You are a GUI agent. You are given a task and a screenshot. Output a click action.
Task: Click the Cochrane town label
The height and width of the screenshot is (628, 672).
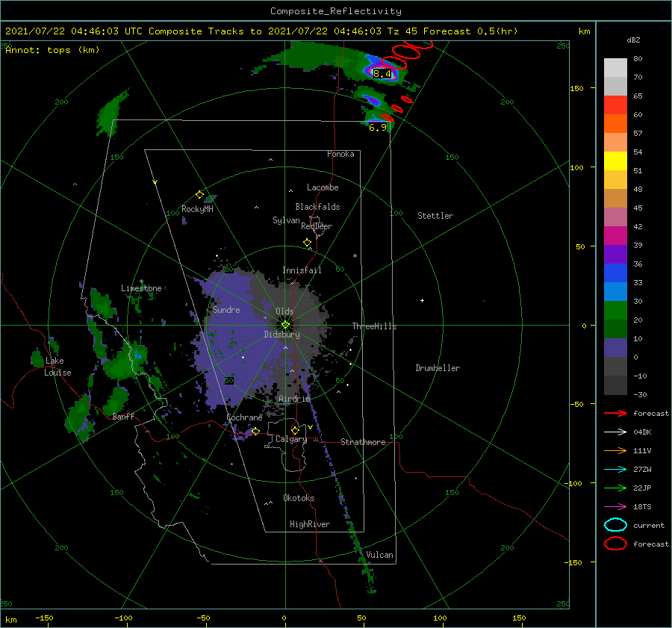click(244, 417)
